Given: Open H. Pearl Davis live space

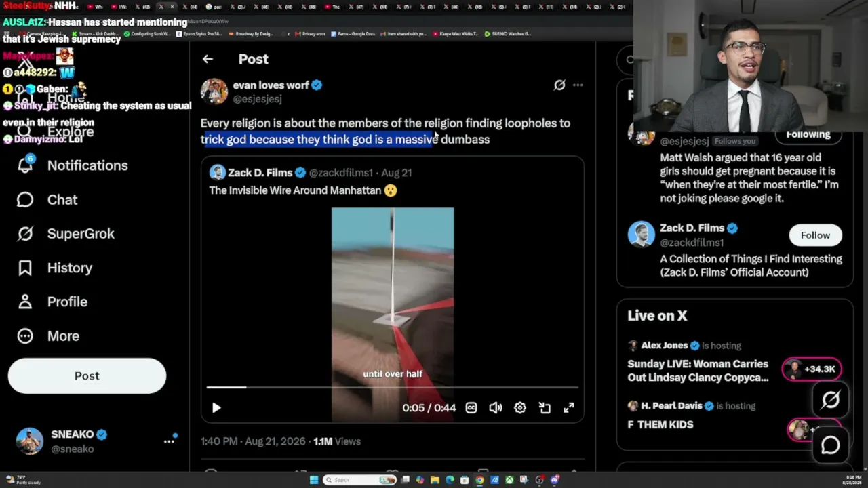Looking at the screenshot, I should (660, 424).
